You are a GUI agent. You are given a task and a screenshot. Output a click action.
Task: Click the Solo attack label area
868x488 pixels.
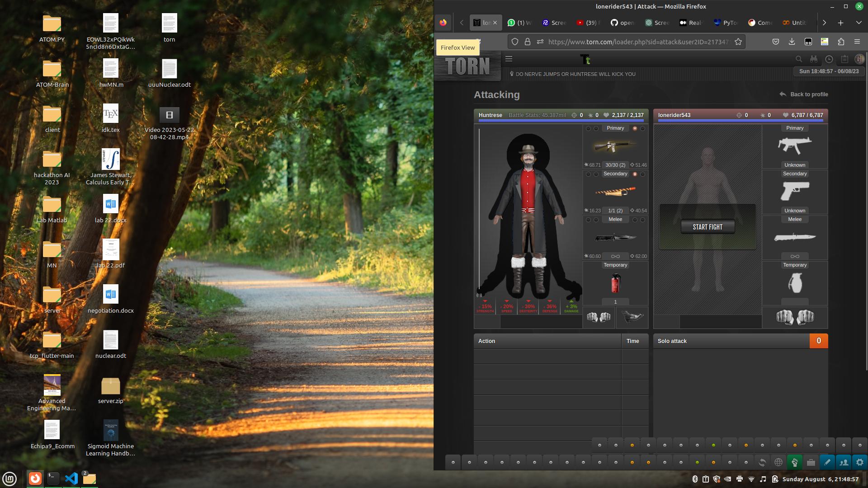(x=672, y=341)
